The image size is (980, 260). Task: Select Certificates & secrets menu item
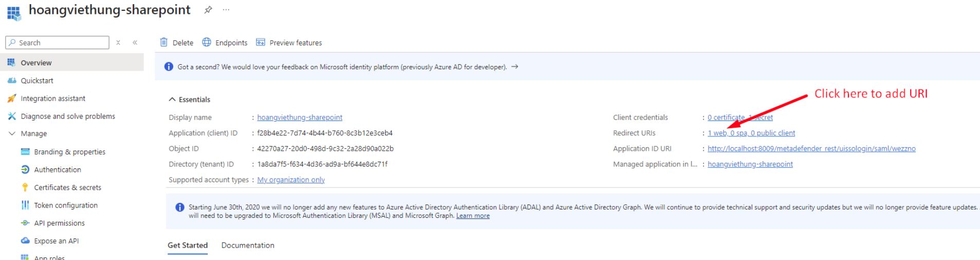(68, 187)
